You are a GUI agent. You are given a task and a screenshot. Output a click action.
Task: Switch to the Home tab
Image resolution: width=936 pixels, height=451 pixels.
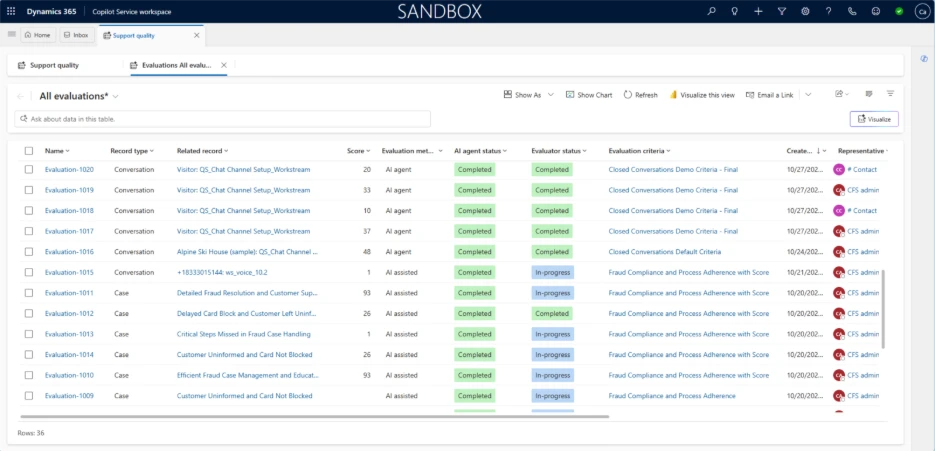pos(37,35)
